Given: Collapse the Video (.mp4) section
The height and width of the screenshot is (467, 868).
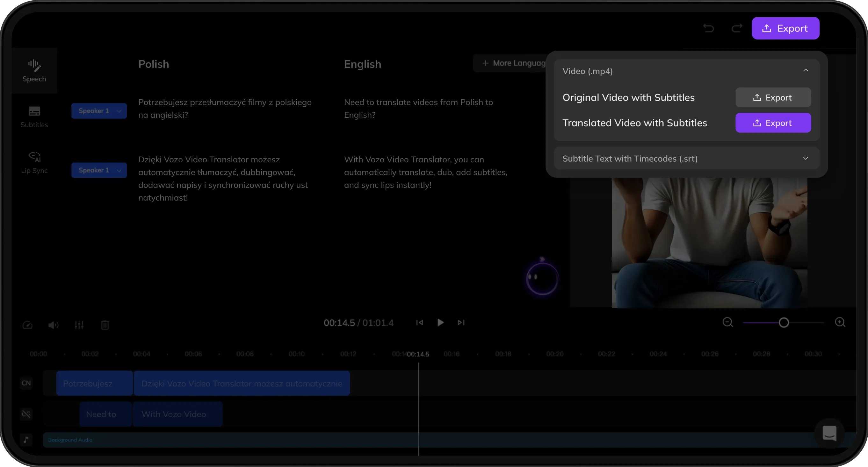Looking at the screenshot, I should point(806,70).
